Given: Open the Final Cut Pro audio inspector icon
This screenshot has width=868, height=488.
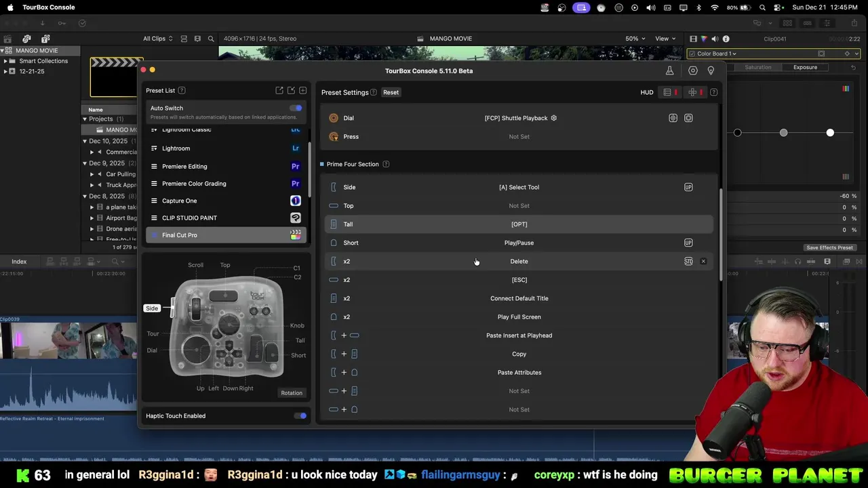Looking at the screenshot, I should coord(715,39).
